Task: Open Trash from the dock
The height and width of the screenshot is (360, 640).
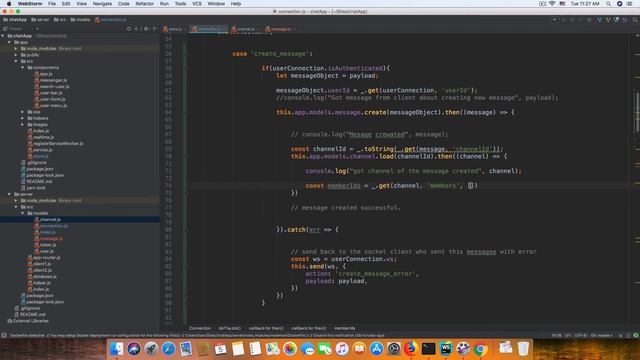Action: (523, 349)
